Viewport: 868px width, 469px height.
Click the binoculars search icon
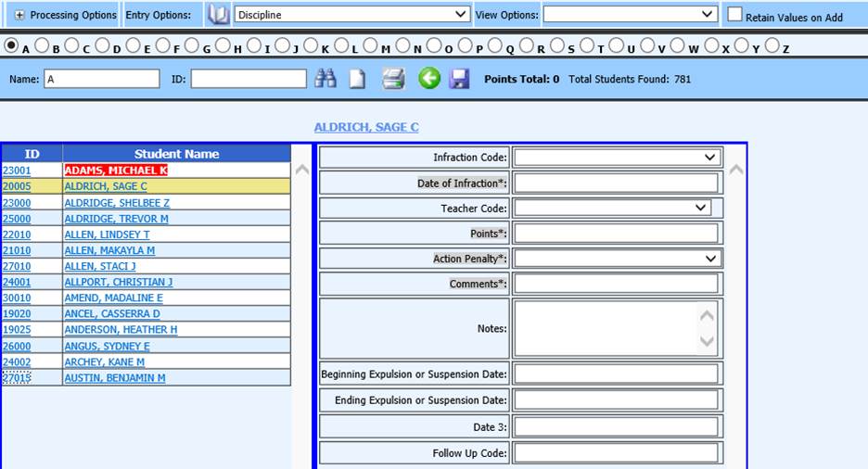point(325,80)
